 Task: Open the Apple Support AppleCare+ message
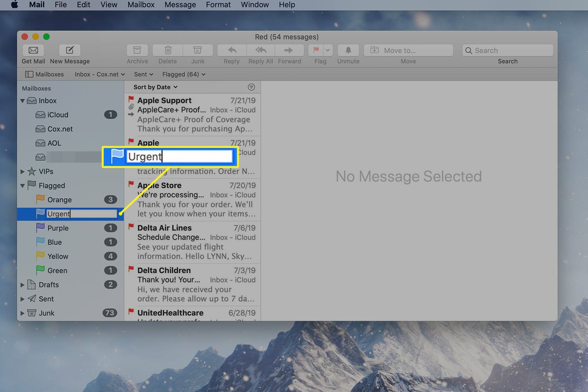tap(192, 114)
